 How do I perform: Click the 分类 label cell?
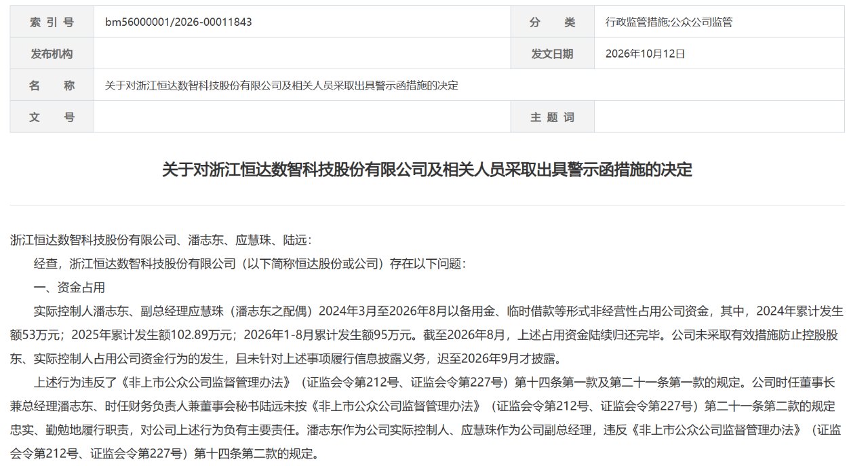coord(552,22)
